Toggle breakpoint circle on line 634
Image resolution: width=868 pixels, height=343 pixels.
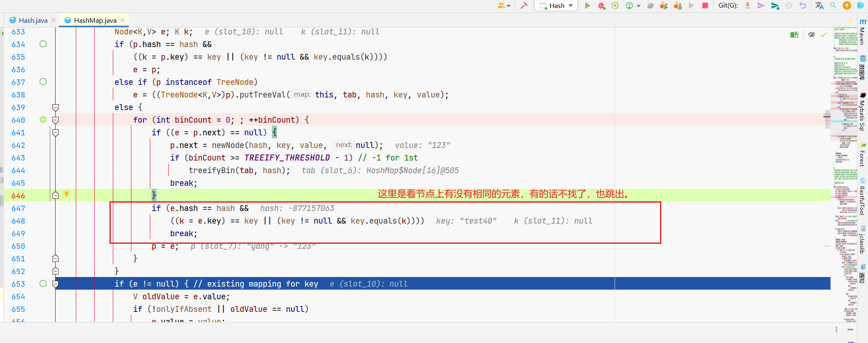43,44
